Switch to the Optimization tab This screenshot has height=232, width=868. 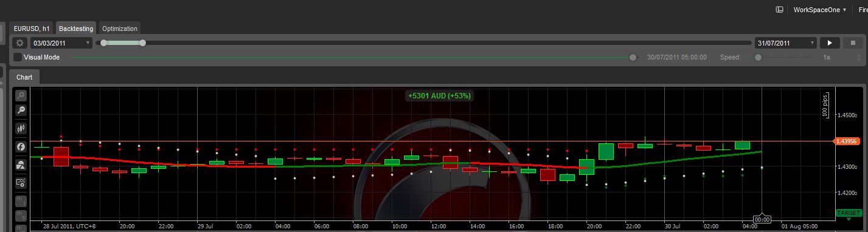coord(120,29)
